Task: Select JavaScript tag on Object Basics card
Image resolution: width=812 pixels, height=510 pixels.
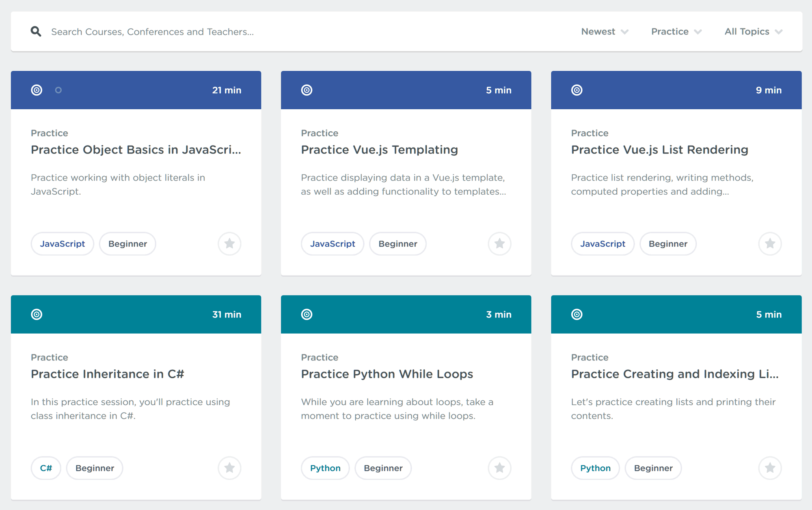Action: point(63,244)
